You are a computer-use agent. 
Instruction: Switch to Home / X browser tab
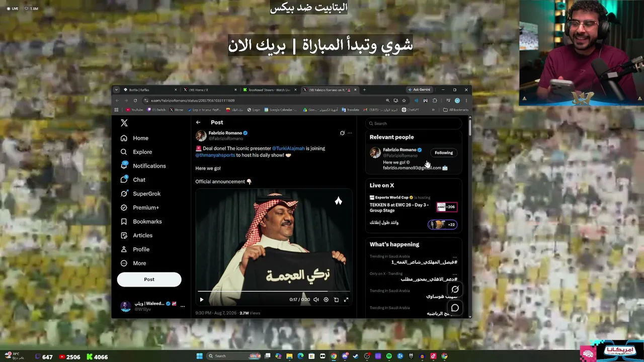(x=209, y=90)
